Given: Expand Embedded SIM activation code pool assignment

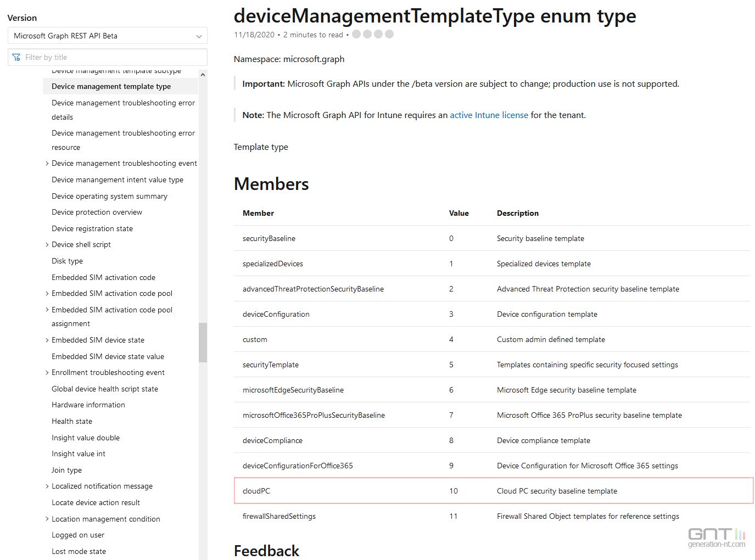Looking at the screenshot, I should click(x=47, y=310).
